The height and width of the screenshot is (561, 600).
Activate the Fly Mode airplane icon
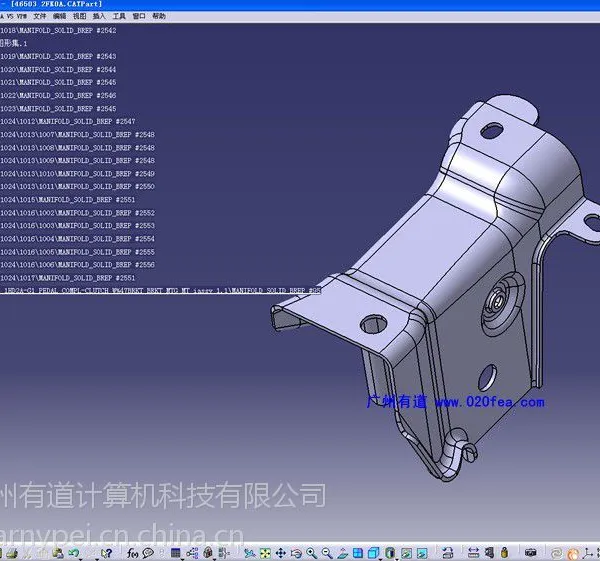tap(250, 553)
